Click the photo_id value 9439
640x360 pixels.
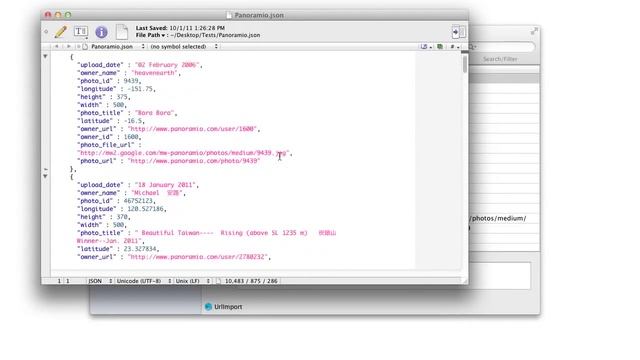[131, 81]
